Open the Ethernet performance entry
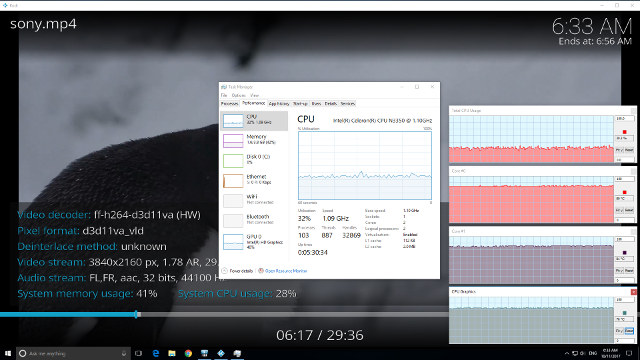This screenshot has height=360, width=640. click(254, 180)
